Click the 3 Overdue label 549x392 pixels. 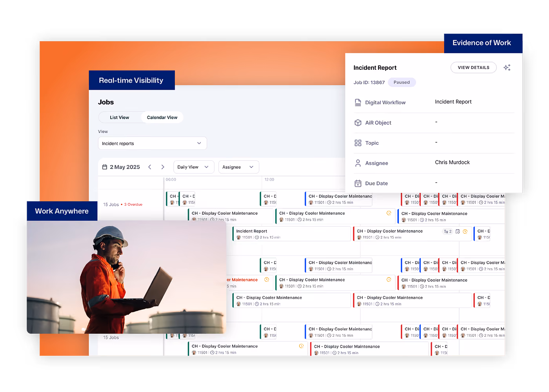(133, 205)
